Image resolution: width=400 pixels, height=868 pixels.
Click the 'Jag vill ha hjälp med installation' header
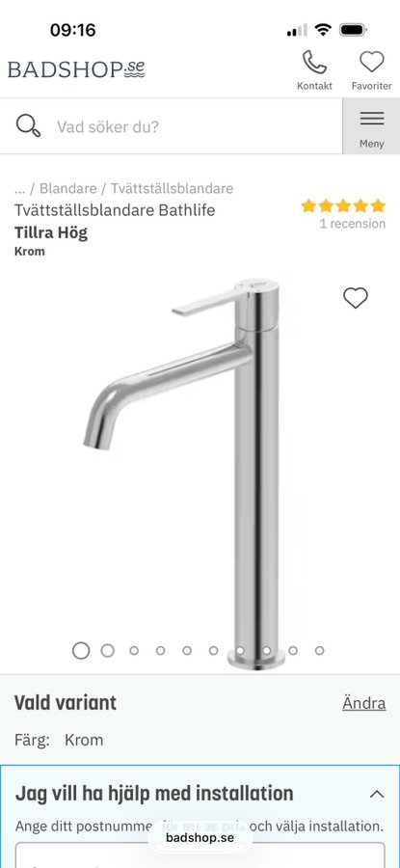pos(154,794)
